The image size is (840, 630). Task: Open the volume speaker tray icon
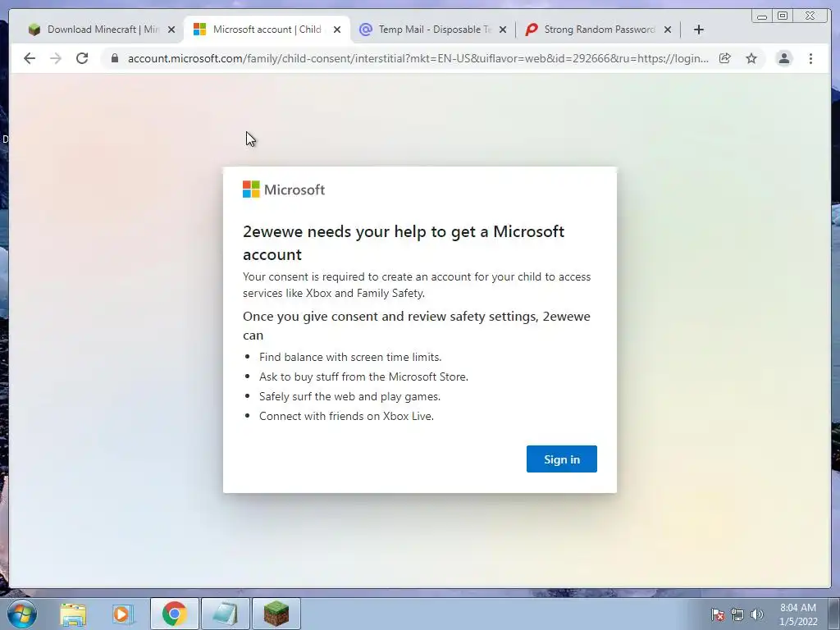[x=756, y=614]
